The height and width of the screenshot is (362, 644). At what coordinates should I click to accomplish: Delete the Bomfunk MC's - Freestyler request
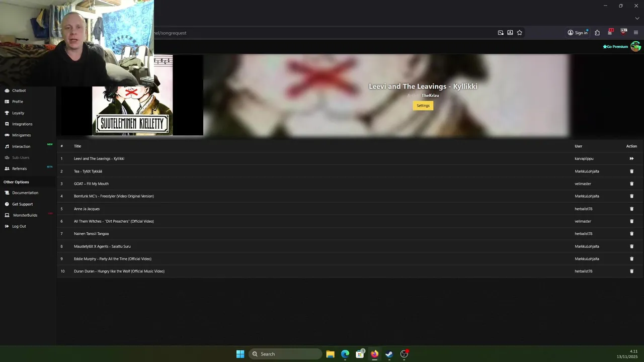[x=632, y=196]
